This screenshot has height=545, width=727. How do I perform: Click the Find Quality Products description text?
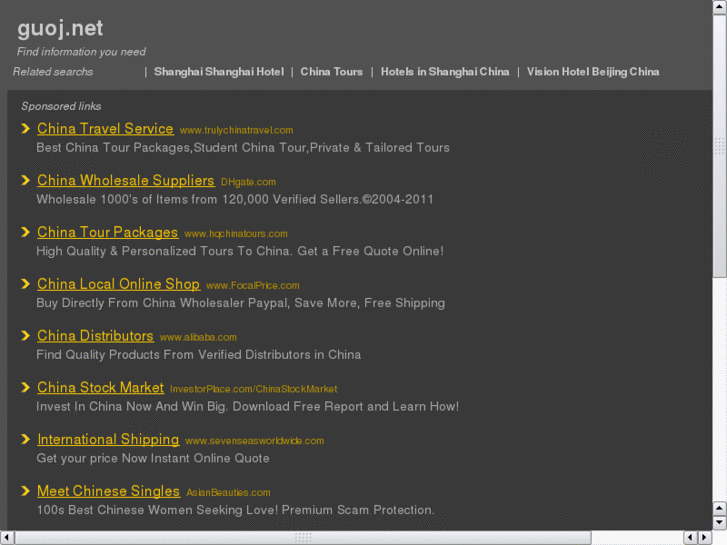[198, 355]
